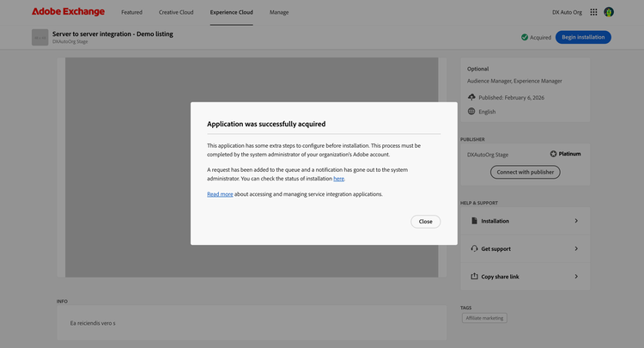Follow the Read more link
Image resolution: width=644 pixels, height=348 pixels.
click(x=220, y=194)
